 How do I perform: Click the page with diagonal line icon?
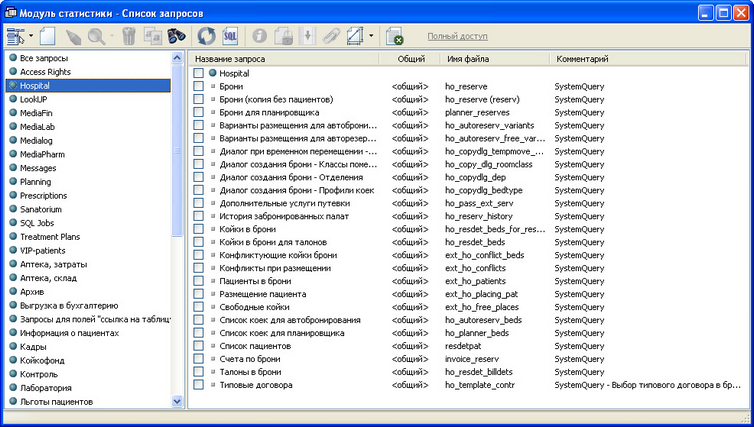click(355, 36)
